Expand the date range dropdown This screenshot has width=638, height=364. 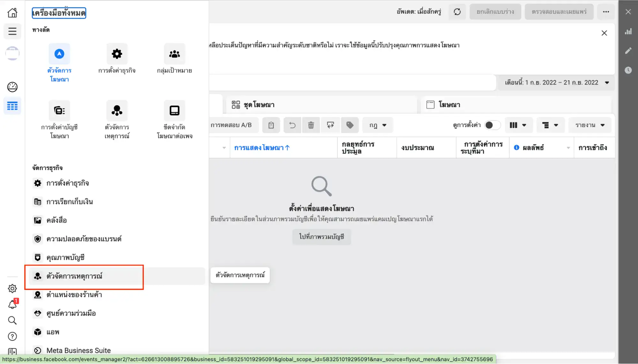[x=557, y=83]
